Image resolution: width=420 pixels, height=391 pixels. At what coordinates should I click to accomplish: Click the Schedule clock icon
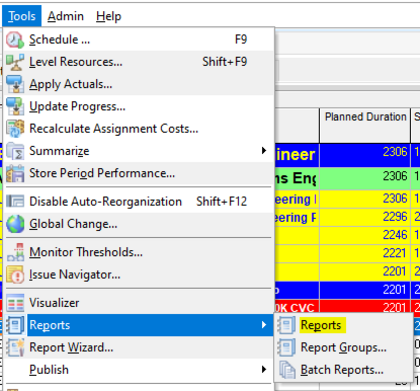[x=15, y=40]
